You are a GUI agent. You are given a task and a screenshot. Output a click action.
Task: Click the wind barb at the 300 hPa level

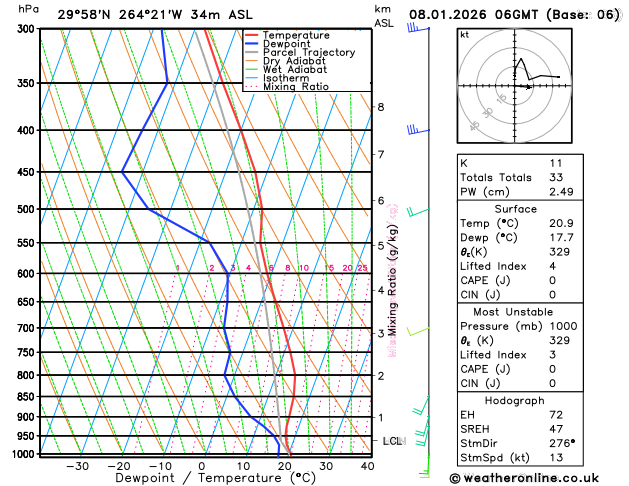(x=418, y=28)
